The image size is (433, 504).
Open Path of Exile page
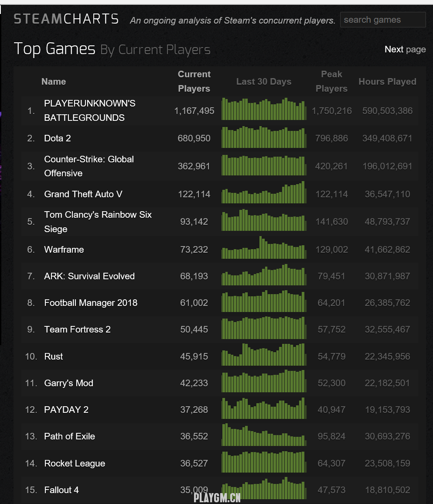(x=69, y=436)
